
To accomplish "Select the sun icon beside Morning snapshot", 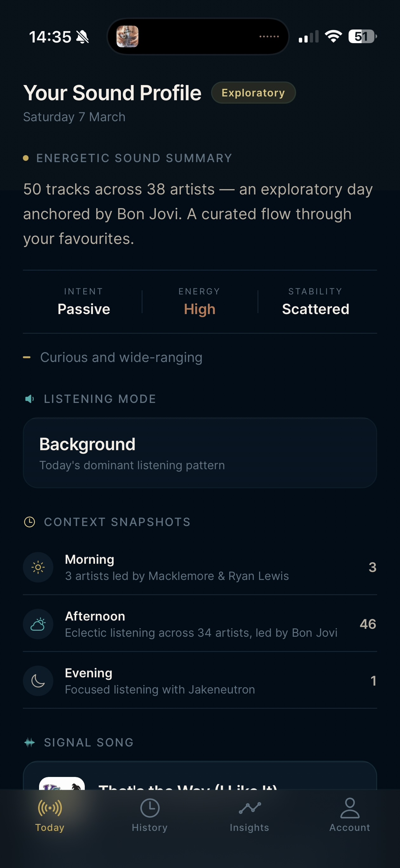I will coord(38,567).
